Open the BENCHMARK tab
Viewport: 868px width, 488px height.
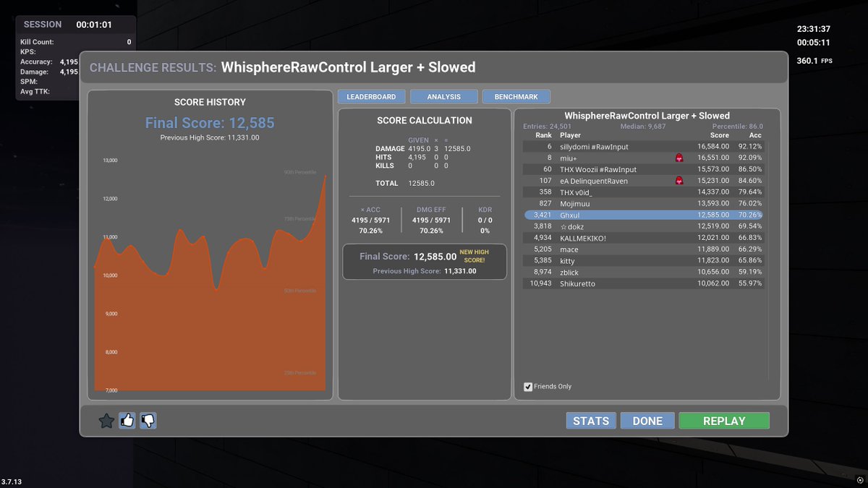click(x=516, y=96)
